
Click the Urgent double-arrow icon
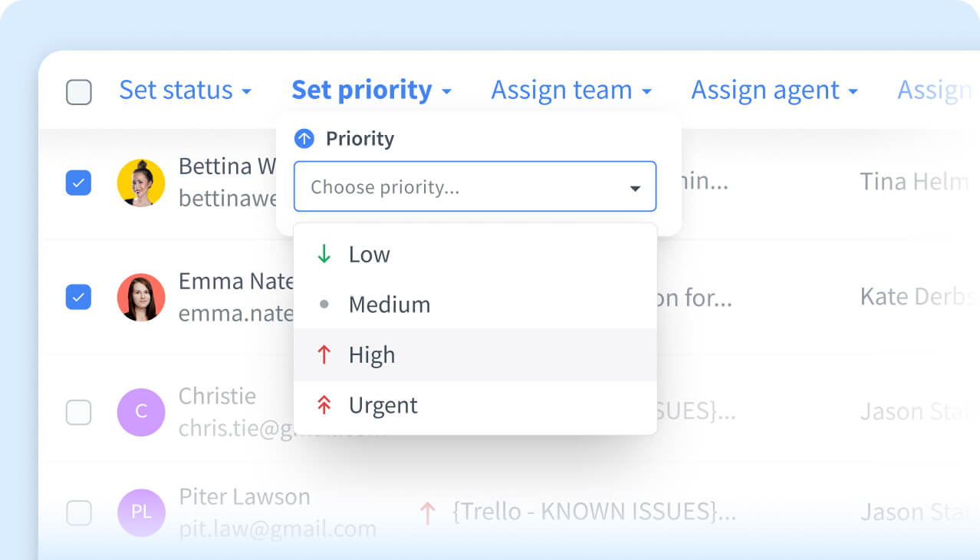click(324, 405)
